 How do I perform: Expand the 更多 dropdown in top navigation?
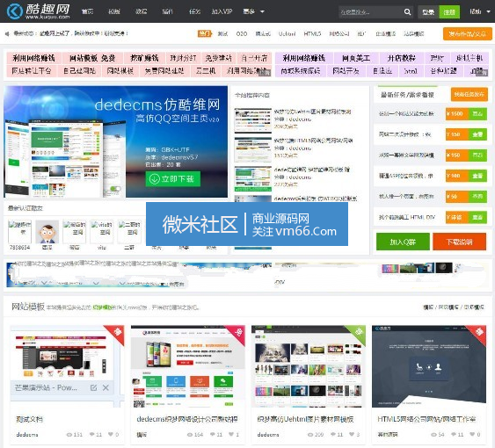253,11
